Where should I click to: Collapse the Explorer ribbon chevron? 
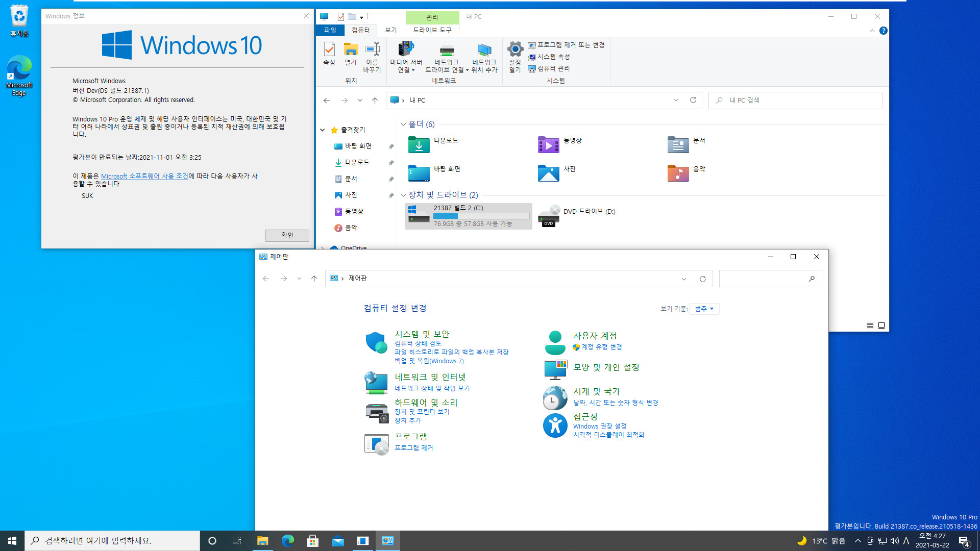pos(872,31)
